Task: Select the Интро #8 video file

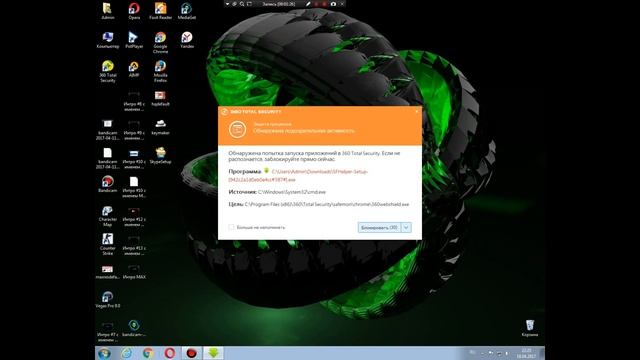Action: tap(134, 100)
